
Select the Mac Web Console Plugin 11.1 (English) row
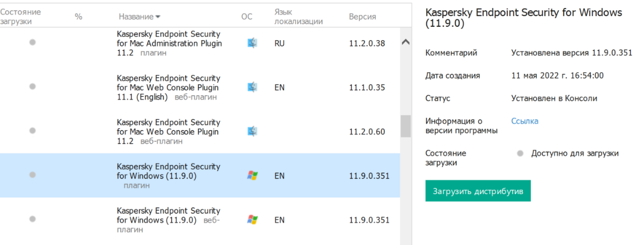pyautogui.click(x=168, y=87)
